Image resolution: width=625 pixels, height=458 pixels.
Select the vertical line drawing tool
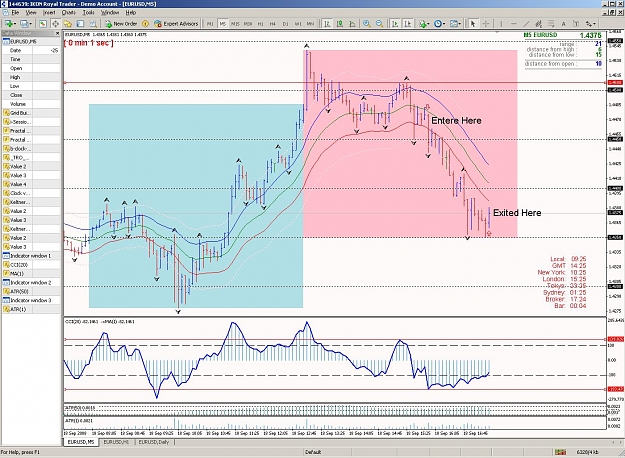501,24
